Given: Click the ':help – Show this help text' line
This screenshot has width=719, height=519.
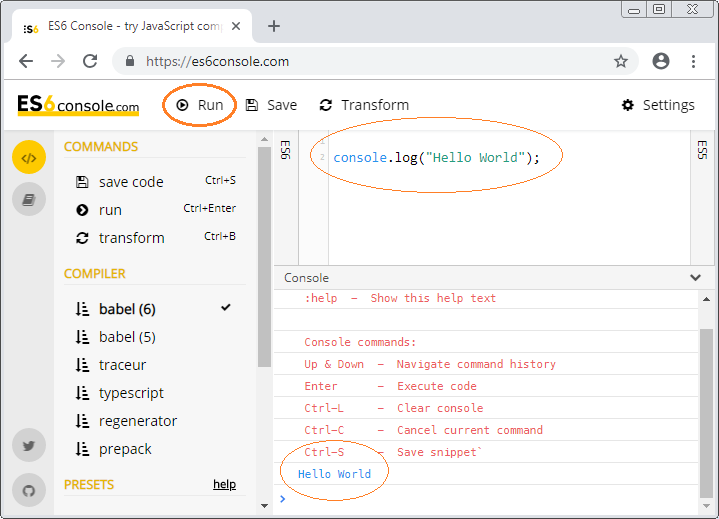Looking at the screenshot, I should point(400,298).
